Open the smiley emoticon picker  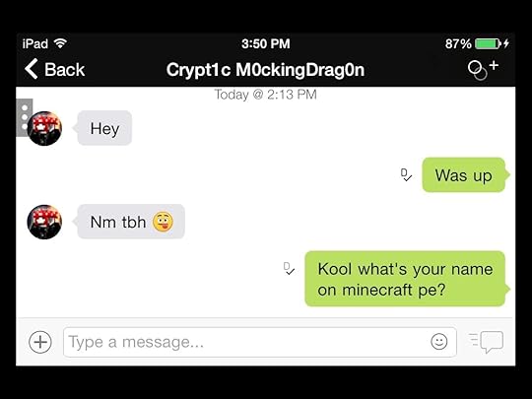click(439, 342)
